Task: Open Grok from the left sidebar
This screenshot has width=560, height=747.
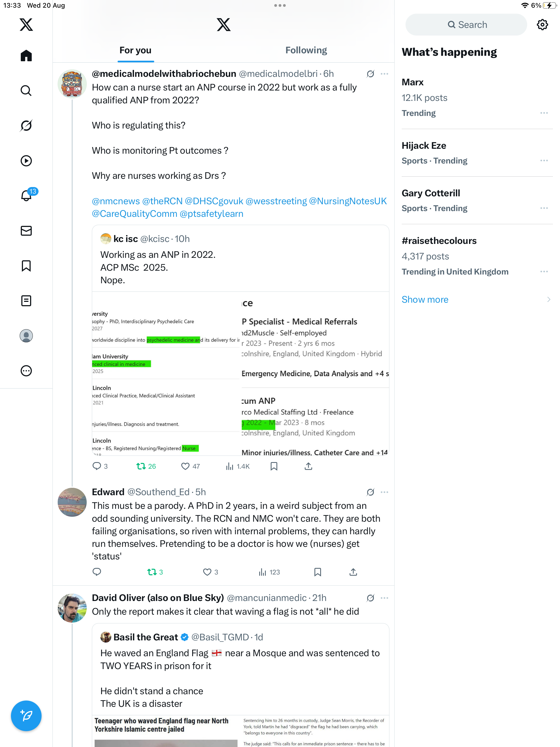Action: pyautogui.click(x=26, y=126)
